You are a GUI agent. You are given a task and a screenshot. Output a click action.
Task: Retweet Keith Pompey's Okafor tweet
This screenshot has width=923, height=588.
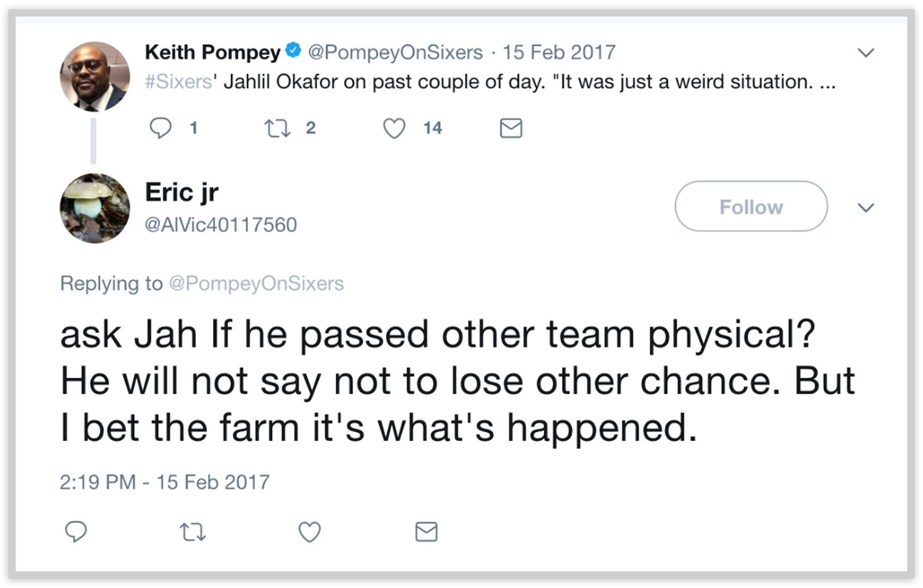click(277, 128)
